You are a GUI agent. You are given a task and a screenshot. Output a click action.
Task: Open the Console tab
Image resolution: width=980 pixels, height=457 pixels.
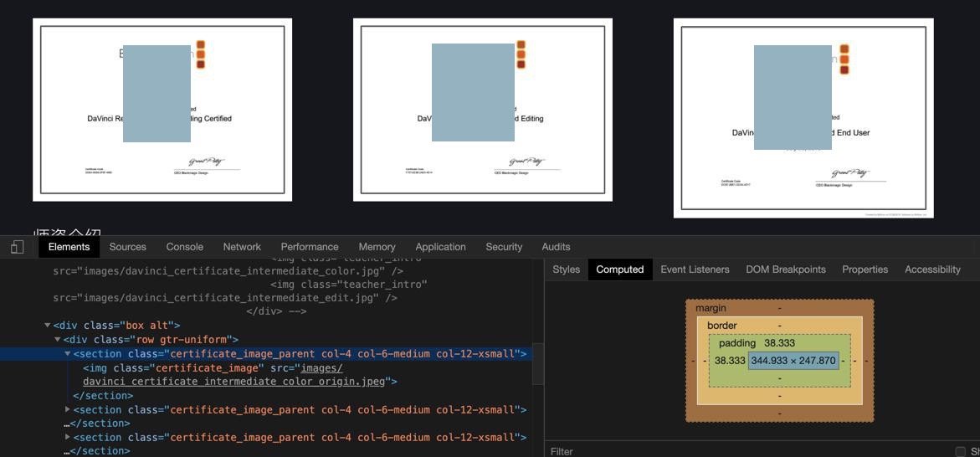click(x=184, y=247)
